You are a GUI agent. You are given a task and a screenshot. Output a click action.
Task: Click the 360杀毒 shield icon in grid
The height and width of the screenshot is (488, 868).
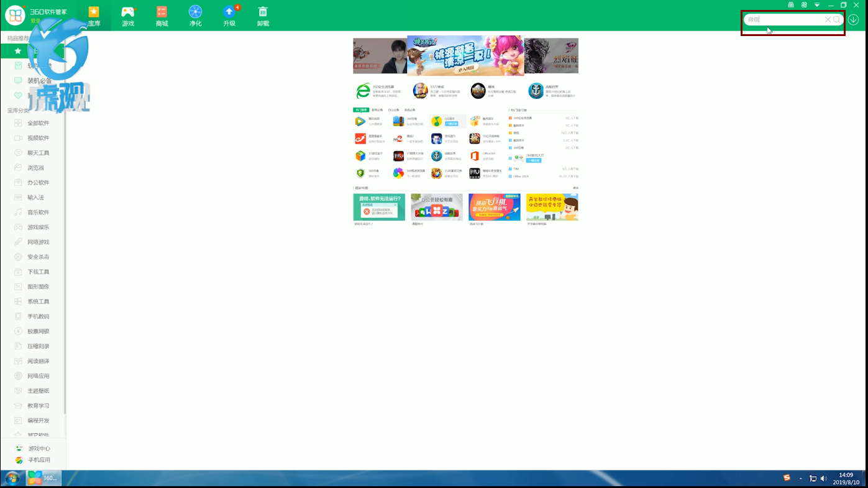pos(360,173)
